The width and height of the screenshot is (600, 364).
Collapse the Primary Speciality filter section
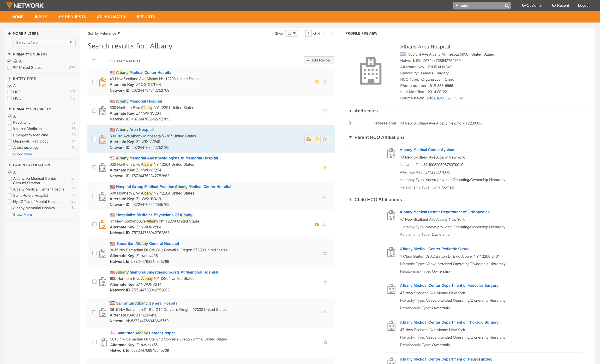pos(9,109)
